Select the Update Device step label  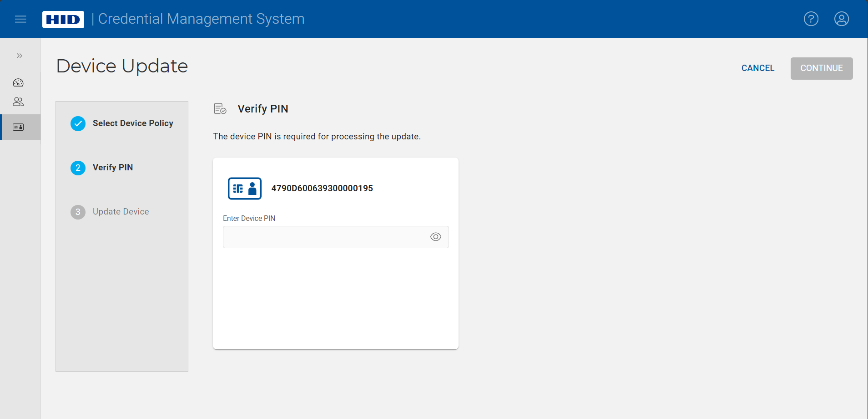[x=121, y=212]
